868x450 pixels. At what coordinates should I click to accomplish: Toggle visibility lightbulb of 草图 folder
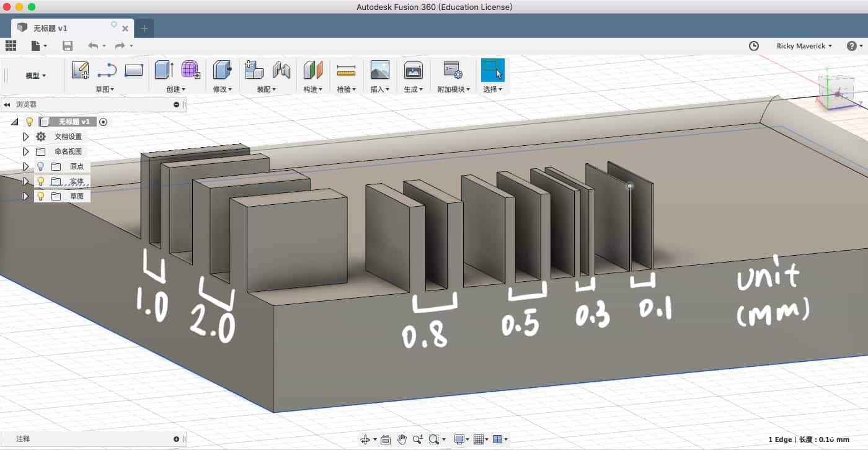41,196
